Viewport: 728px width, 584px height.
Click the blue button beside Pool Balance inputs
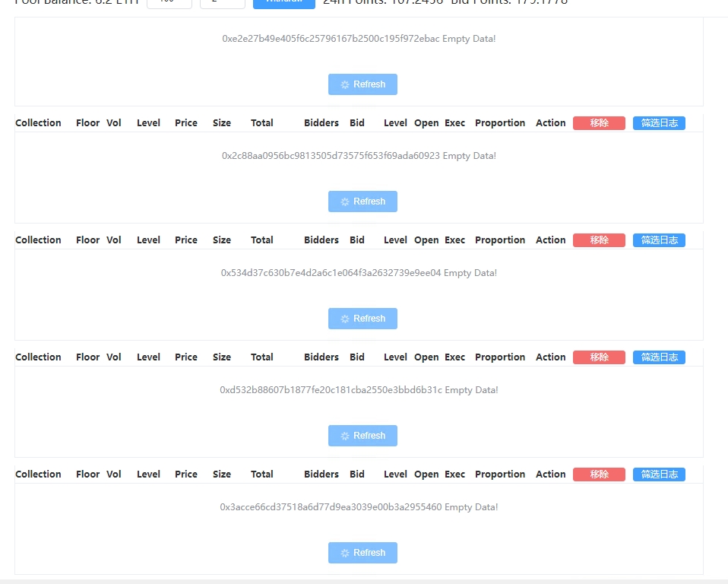tap(283, 2)
